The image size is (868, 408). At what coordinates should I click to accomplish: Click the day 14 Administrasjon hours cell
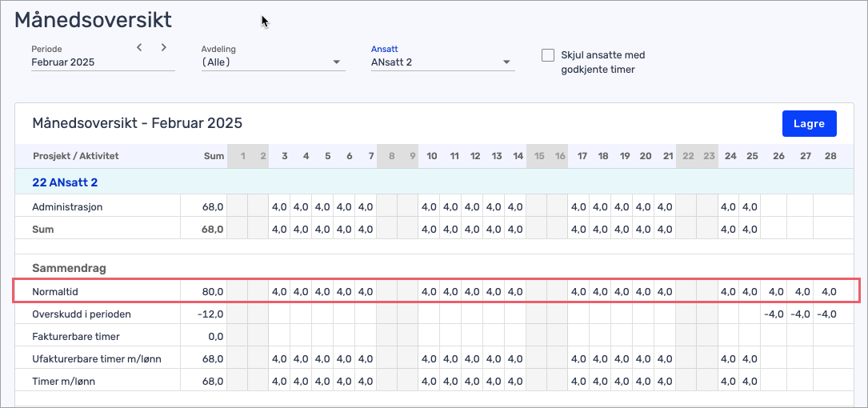pyautogui.click(x=515, y=207)
